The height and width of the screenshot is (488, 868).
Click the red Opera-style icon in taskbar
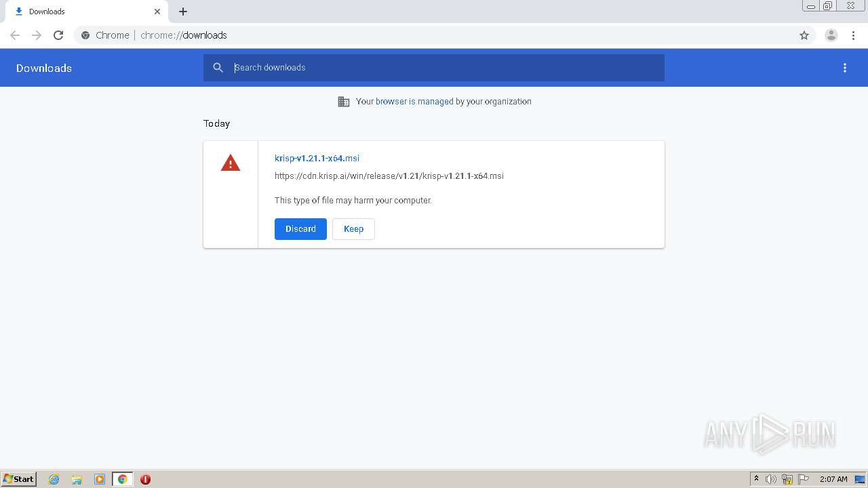(145, 479)
